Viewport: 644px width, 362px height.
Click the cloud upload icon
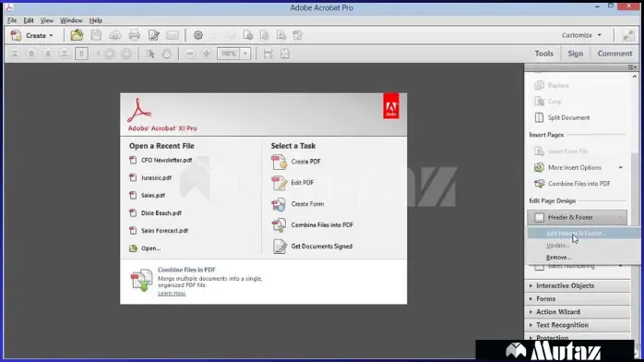tap(115, 36)
